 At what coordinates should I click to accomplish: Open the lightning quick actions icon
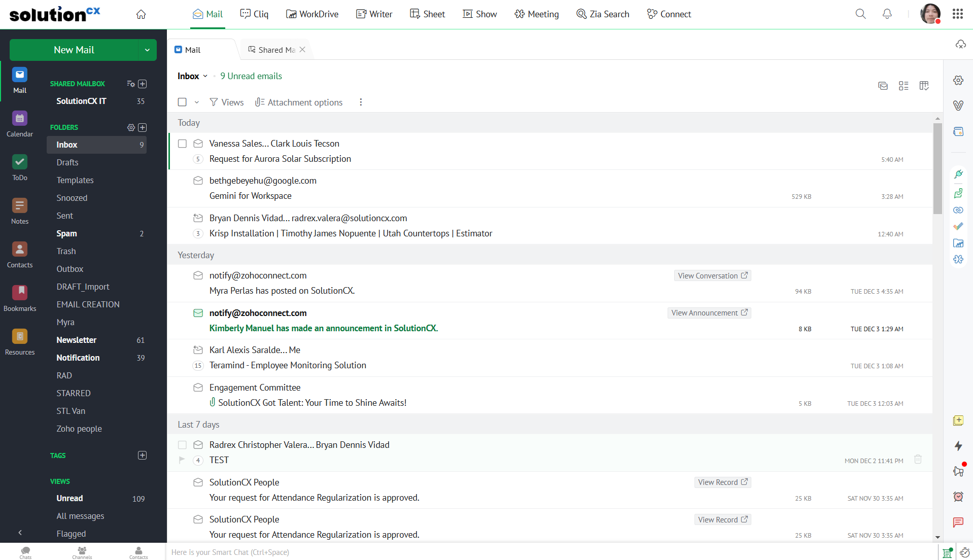[958, 446]
